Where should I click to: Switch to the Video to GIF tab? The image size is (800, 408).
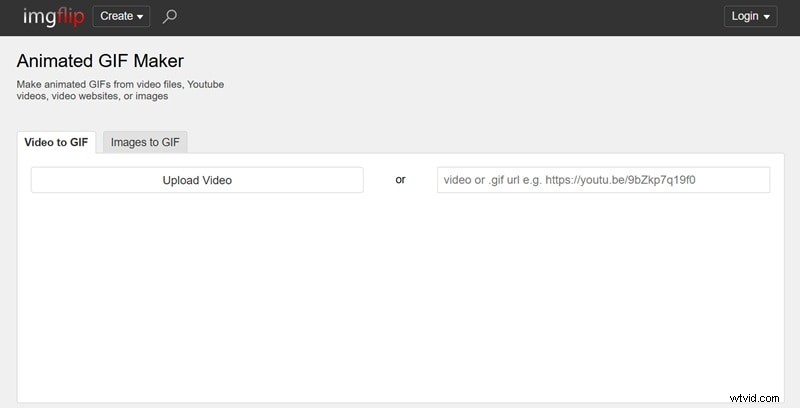coord(56,142)
